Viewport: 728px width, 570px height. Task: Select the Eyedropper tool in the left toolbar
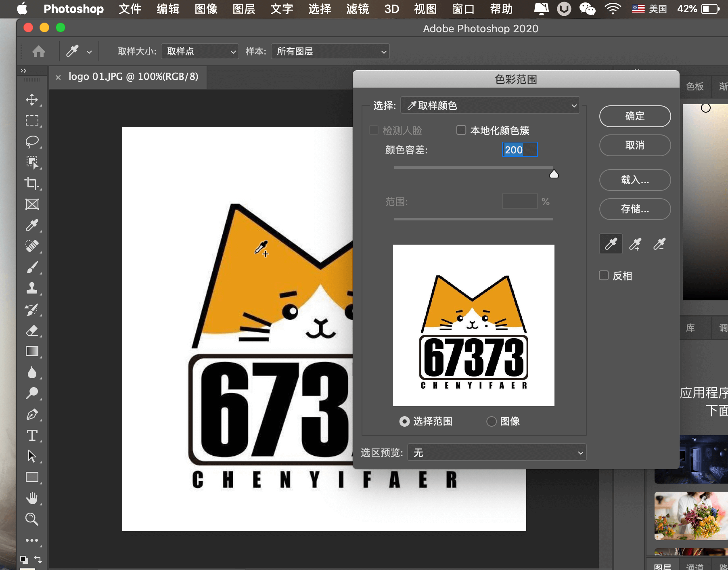[32, 225]
